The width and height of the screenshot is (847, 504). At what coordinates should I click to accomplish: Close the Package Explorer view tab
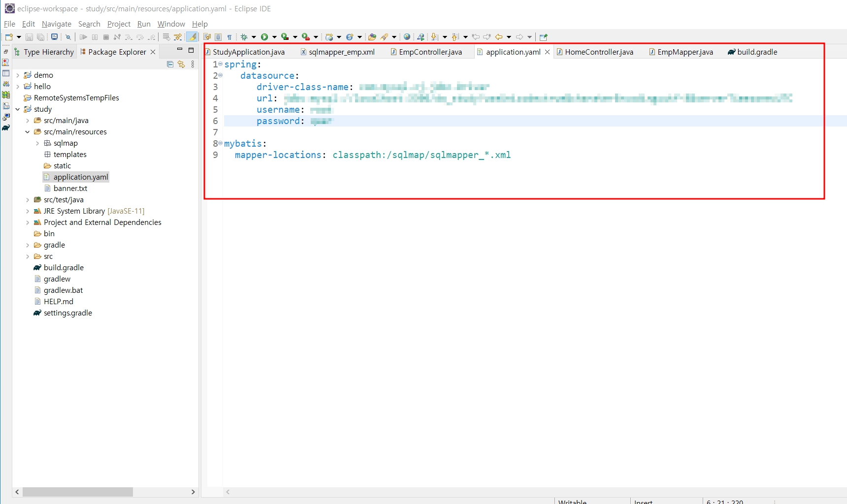(x=153, y=52)
